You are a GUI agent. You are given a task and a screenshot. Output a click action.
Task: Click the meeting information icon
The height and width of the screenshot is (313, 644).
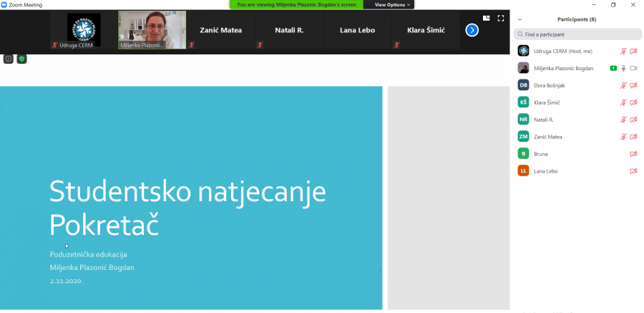9,59
